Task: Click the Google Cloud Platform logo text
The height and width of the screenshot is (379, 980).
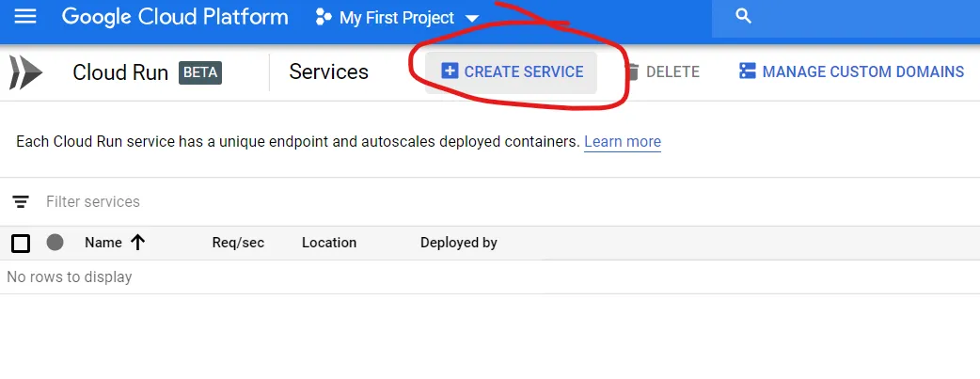Action: point(175,17)
